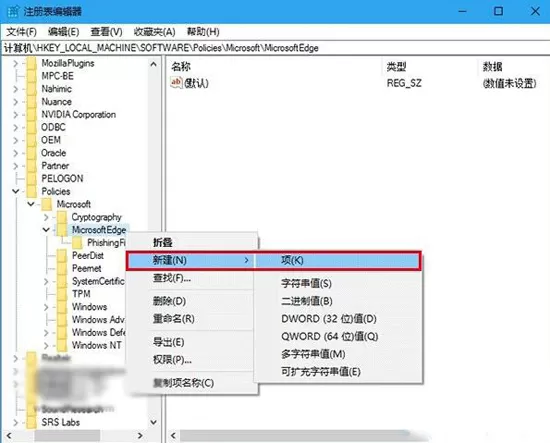550x443 pixels.
Task: Click the PeerDist folder icon
Action: pyautogui.click(x=62, y=256)
